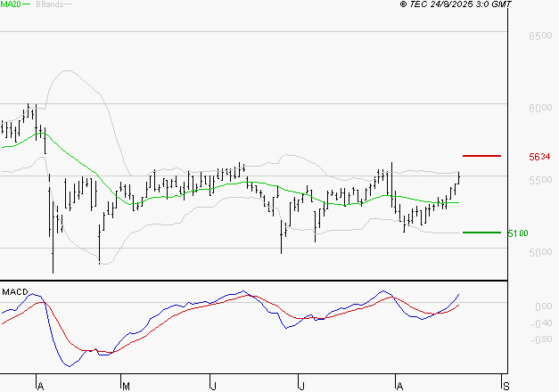This screenshot has width=559, height=392.
Task: Click the 5500 price axis label
Action: pos(540,181)
